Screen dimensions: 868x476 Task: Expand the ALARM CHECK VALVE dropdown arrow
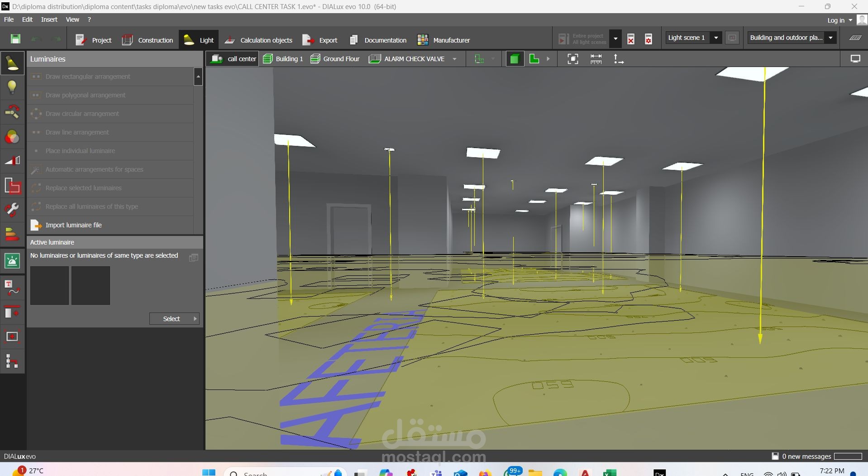[454, 59]
